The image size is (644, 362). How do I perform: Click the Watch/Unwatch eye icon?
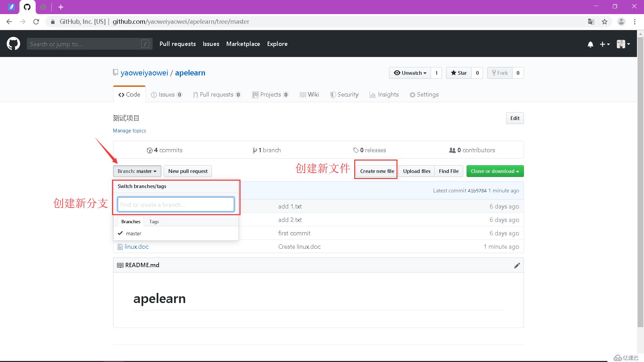[x=396, y=72]
